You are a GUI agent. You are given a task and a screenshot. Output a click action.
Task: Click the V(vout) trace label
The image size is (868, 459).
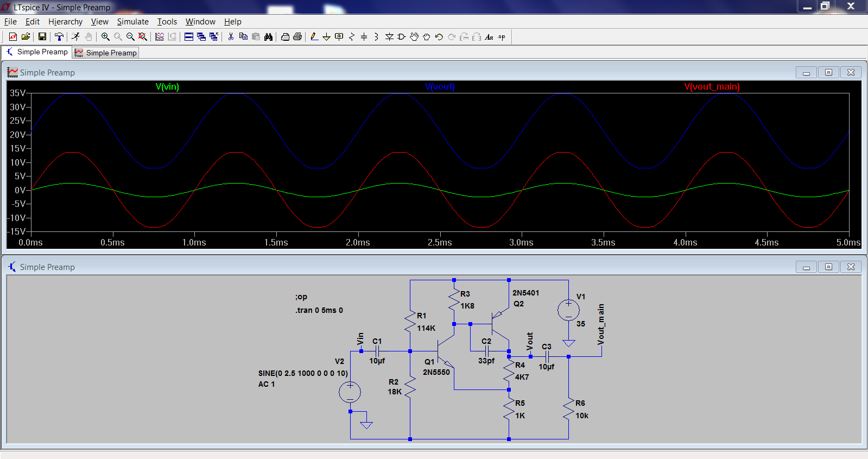point(440,87)
